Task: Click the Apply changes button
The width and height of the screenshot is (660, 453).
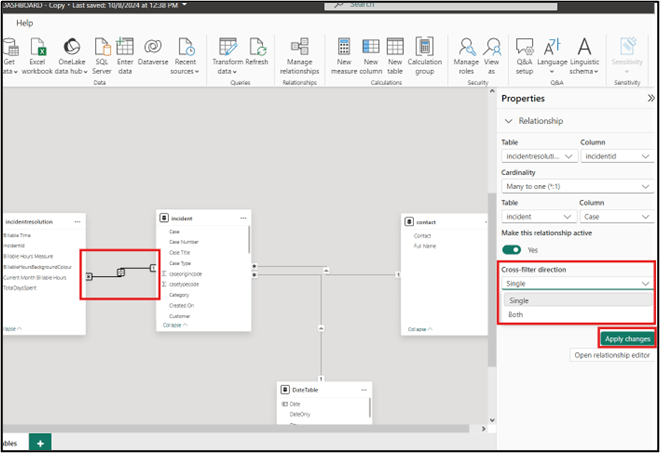Action: (627, 338)
